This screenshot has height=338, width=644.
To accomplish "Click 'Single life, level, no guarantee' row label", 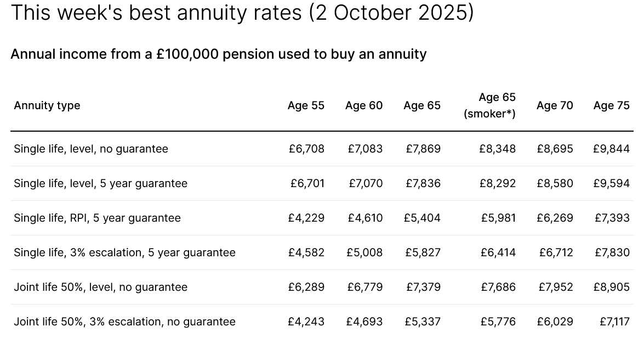I will [x=91, y=149].
